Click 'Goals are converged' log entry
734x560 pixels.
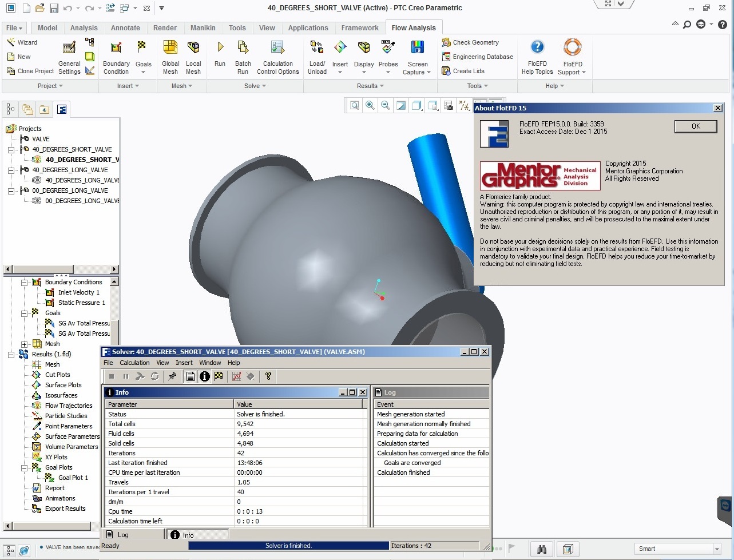tap(412, 463)
